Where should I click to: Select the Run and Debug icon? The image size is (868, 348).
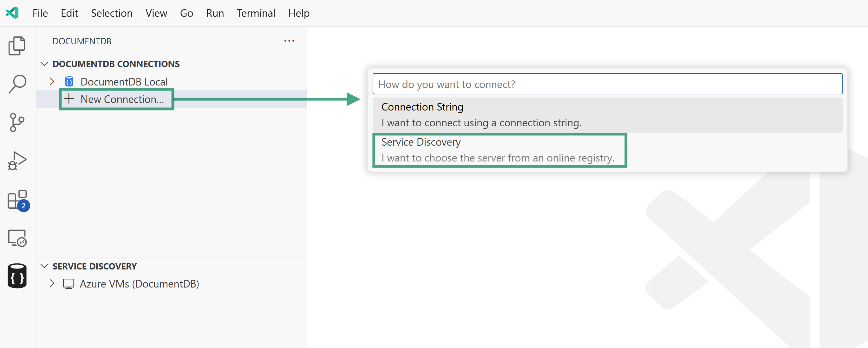click(17, 161)
